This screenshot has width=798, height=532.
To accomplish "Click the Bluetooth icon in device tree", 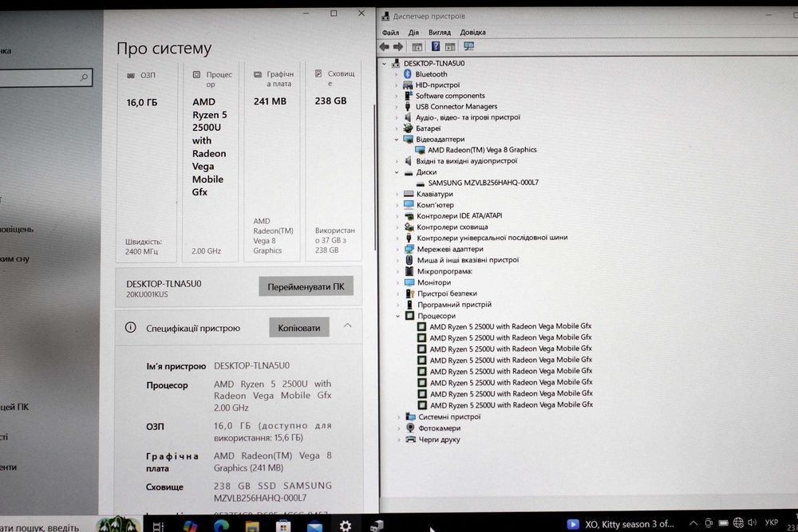I will (x=407, y=74).
